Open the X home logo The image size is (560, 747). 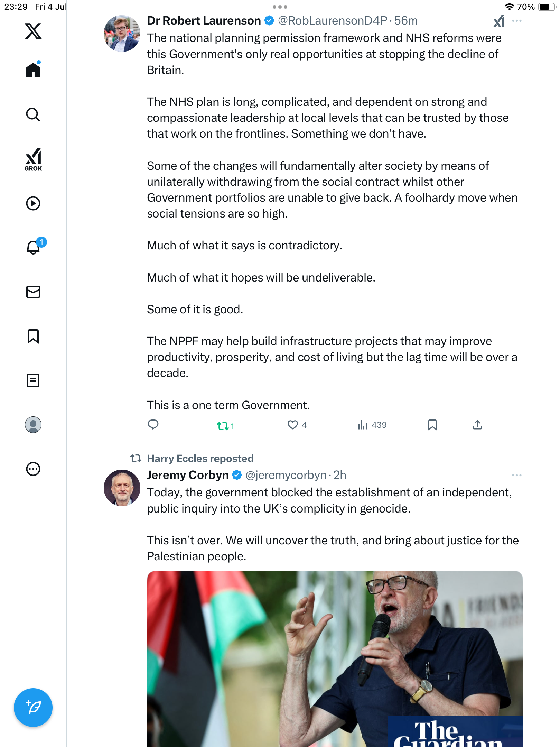pyautogui.click(x=33, y=31)
